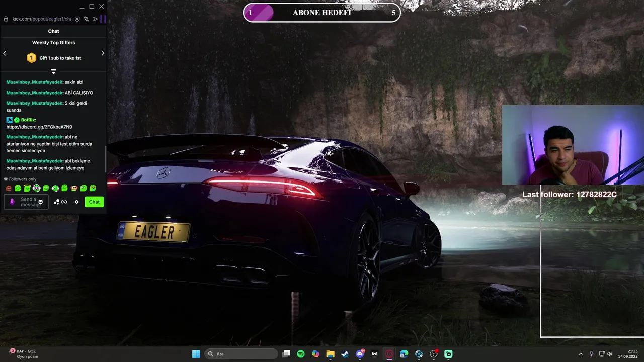This screenshot has height=362, width=644.
Task: Click the purple microphone icon in message box
Action: click(12, 202)
